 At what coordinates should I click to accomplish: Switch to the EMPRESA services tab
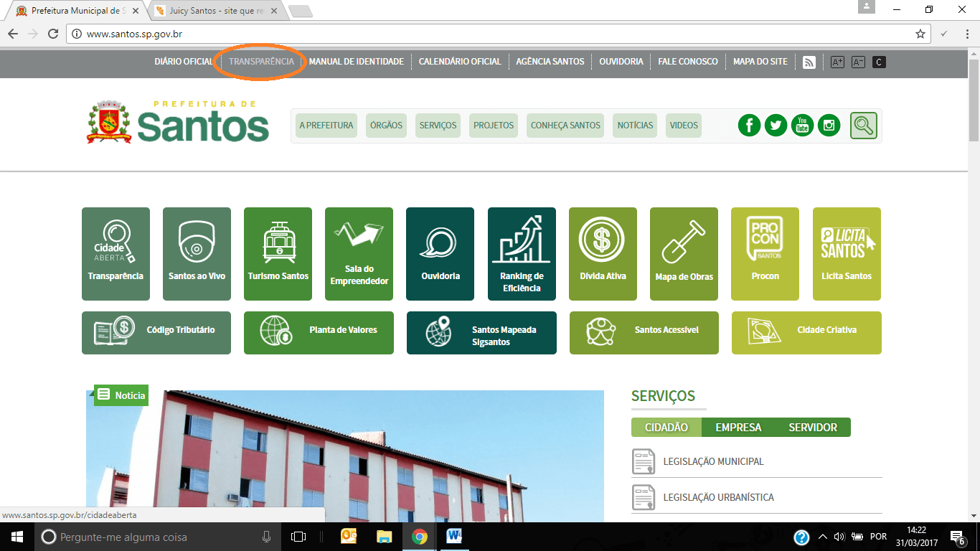tap(738, 428)
